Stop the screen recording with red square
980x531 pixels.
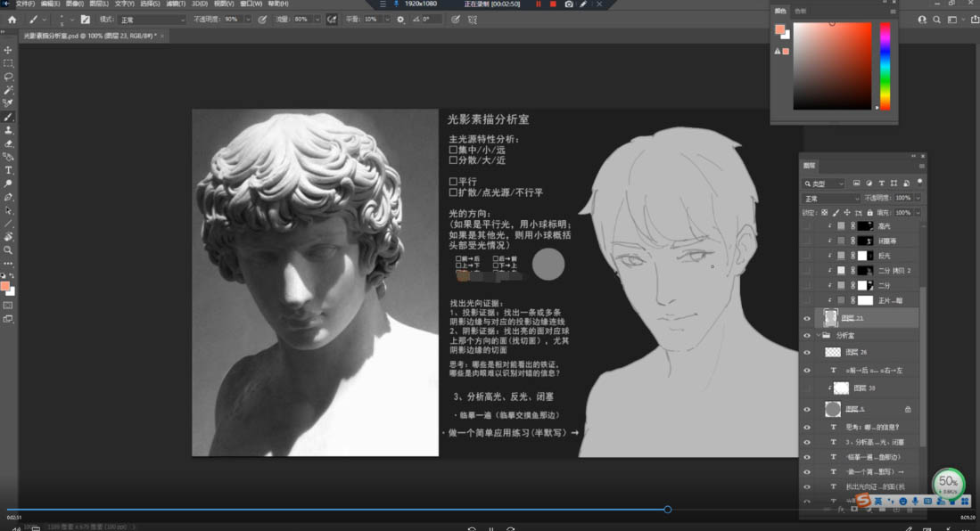(x=553, y=4)
